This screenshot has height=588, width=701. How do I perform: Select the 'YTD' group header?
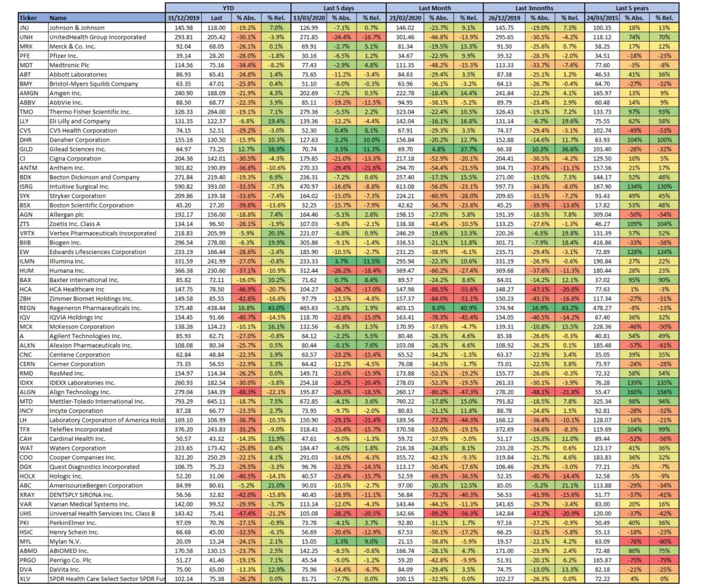[x=228, y=8]
